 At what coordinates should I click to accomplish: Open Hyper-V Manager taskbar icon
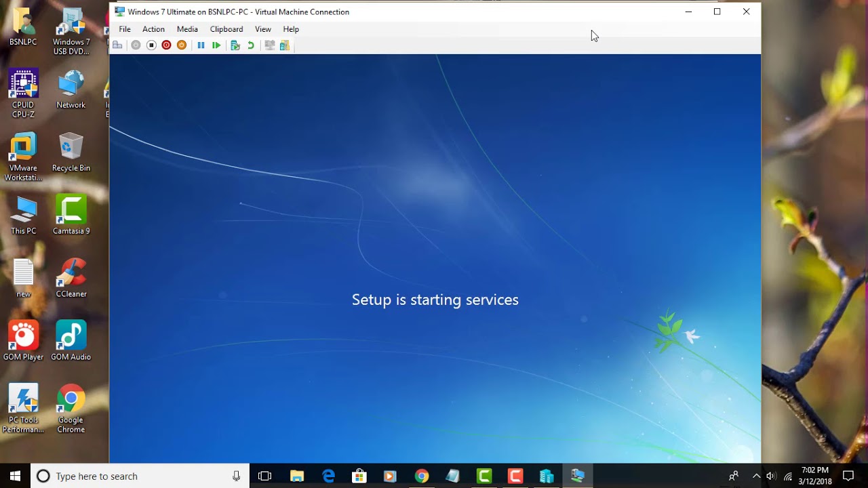click(x=547, y=476)
